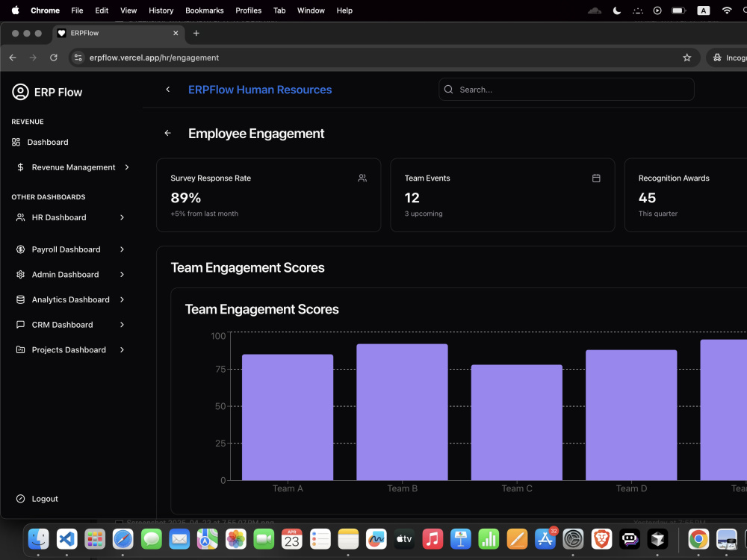Click the ERP Flow profile logo icon
The image size is (747, 560).
pyautogui.click(x=20, y=92)
